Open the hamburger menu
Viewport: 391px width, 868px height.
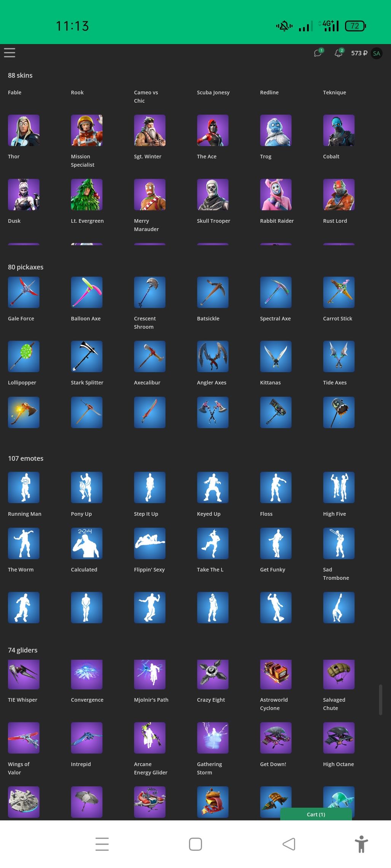click(10, 53)
